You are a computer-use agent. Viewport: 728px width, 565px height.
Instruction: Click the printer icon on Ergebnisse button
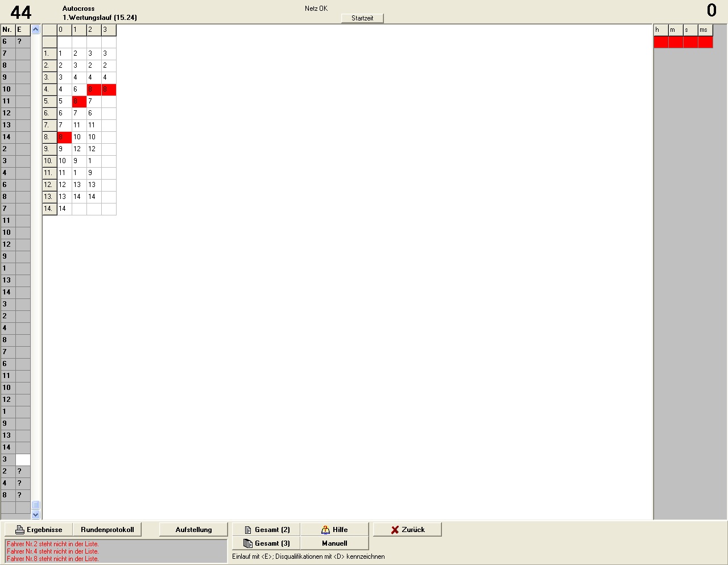(x=20, y=530)
